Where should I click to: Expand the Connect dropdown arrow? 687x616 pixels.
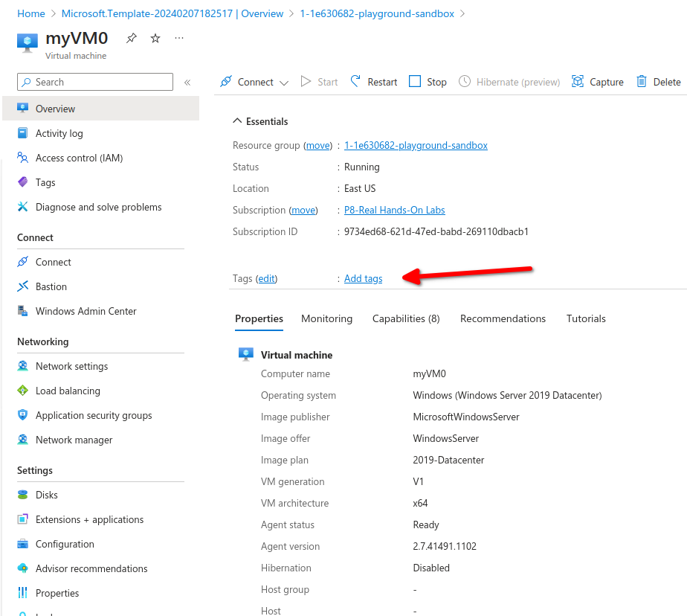pos(284,83)
